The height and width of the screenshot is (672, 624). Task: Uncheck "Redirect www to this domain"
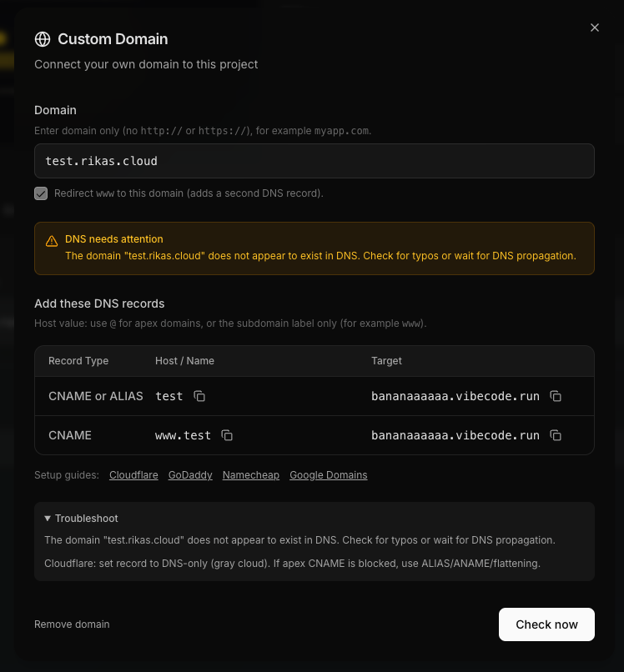pos(41,193)
